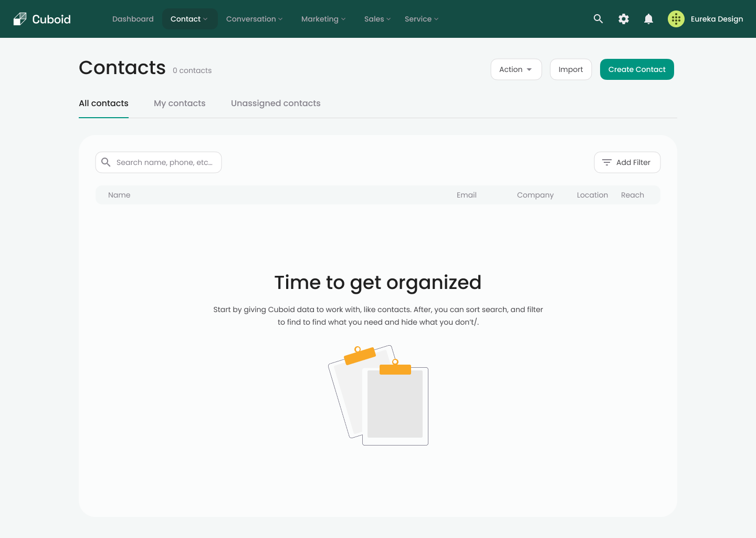This screenshot has height=538, width=756.
Task: Open settings with the gear icon
Action: click(x=623, y=19)
